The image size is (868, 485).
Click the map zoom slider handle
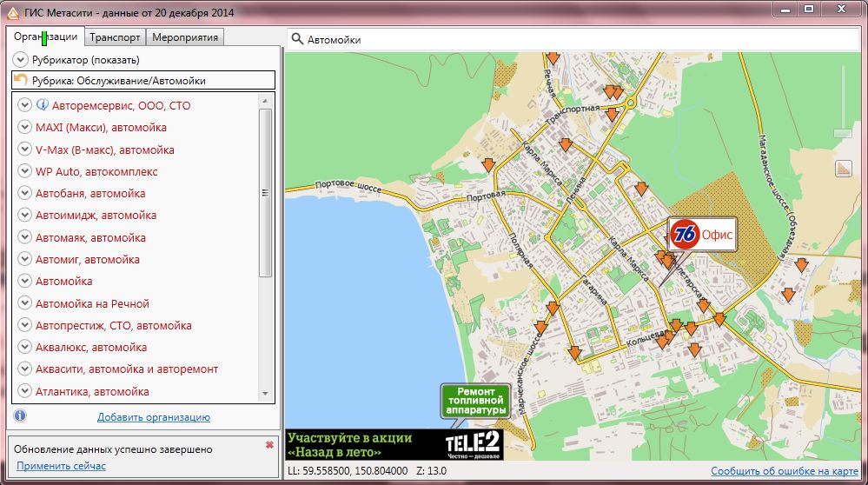pos(843,133)
